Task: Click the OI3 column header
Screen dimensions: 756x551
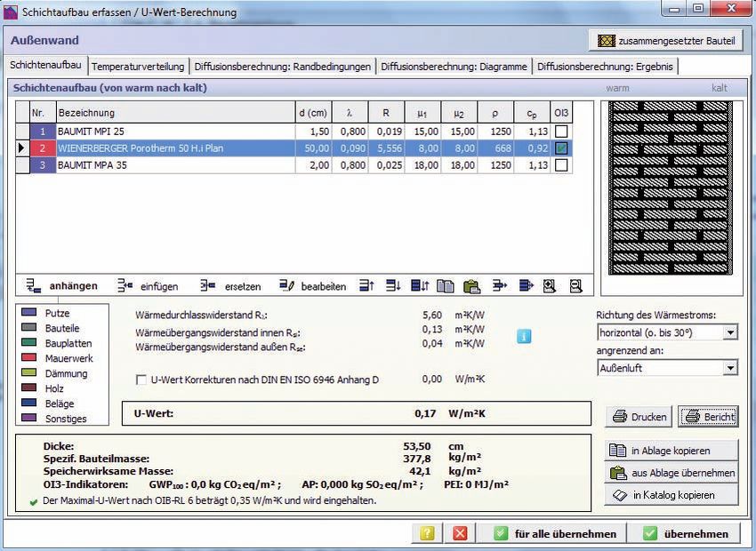Action: (x=561, y=113)
